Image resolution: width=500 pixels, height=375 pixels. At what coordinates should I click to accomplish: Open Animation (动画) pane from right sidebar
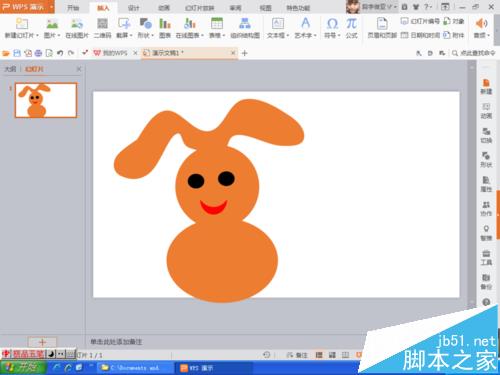(x=486, y=111)
